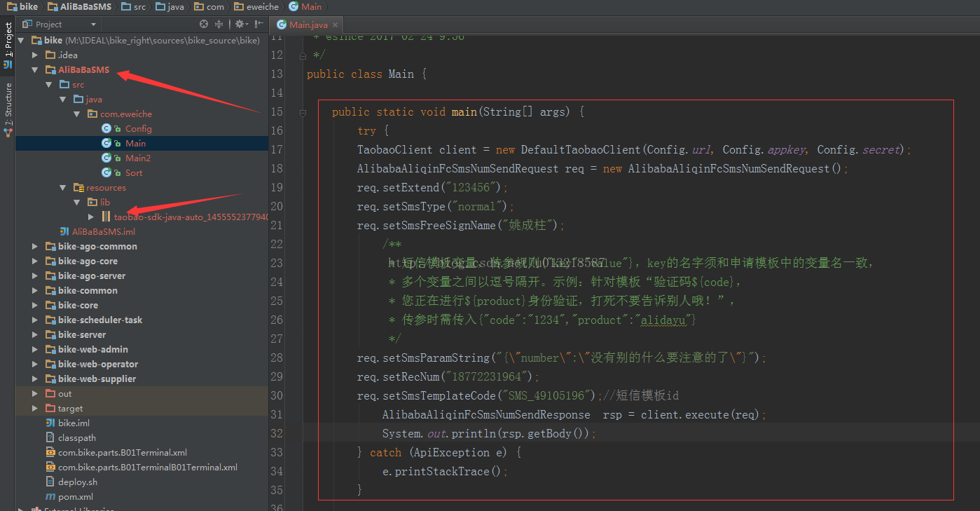Collapse the resources folder node
This screenshot has height=511, width=980.
[63, 187]
